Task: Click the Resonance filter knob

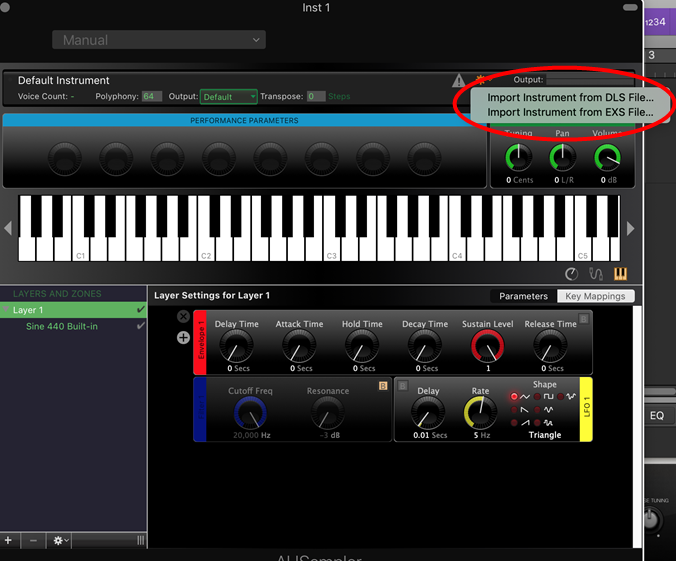Action: [328, 413]
